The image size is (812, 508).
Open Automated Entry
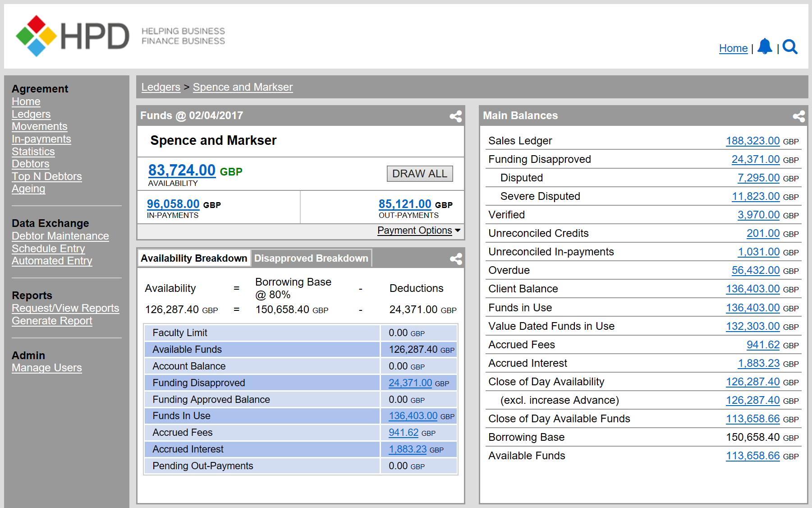52,261
